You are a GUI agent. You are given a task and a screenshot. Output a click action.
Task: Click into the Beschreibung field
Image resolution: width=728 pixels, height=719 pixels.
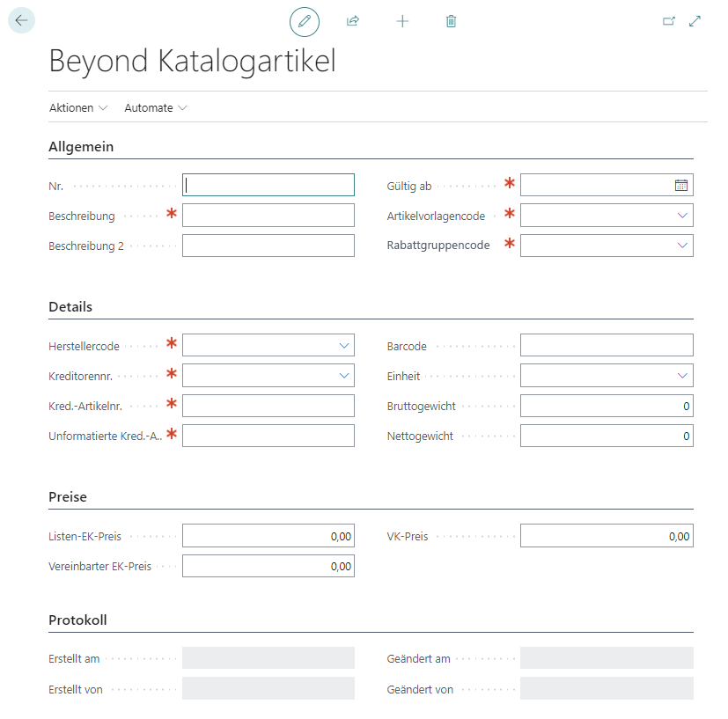(268, 216)
